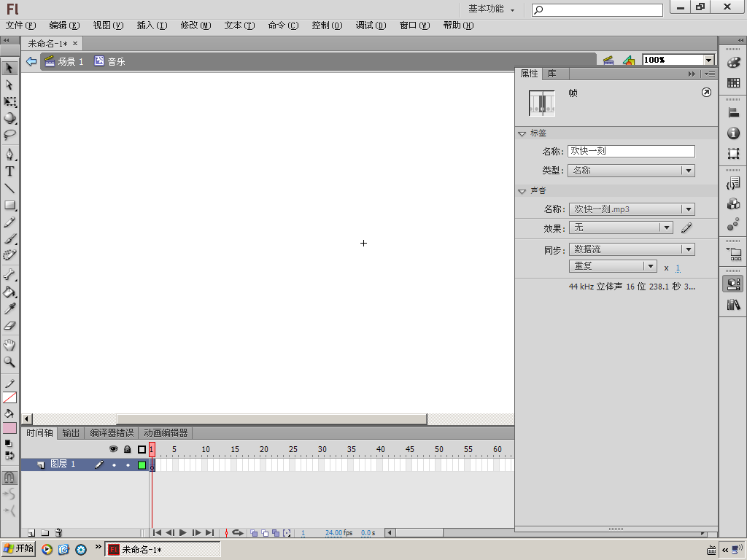
Task: Toggle visibility of all layers eye icon
Action: pos(113,449)
